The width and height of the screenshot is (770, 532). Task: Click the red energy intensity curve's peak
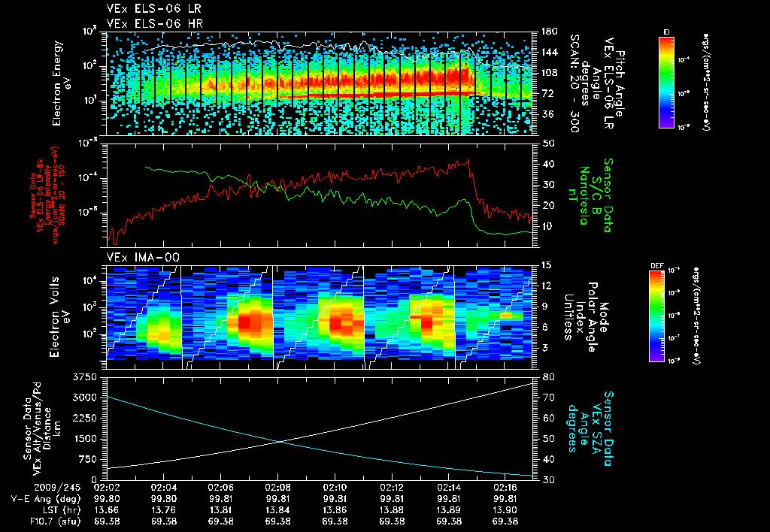468,160
